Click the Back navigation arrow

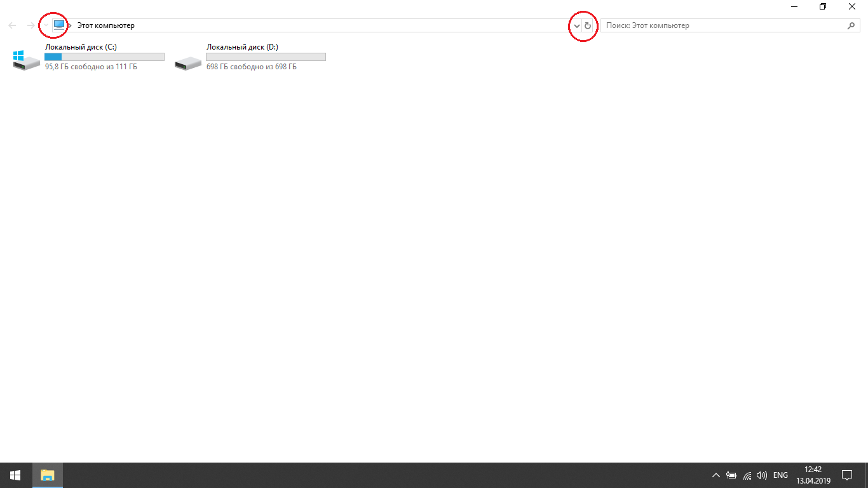[x=12, y=25]
